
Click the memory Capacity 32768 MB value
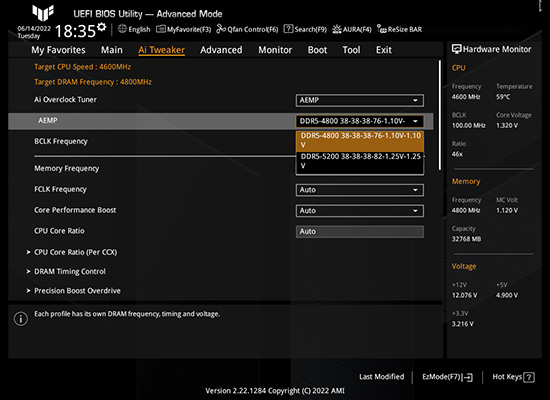tap(466, 239)
